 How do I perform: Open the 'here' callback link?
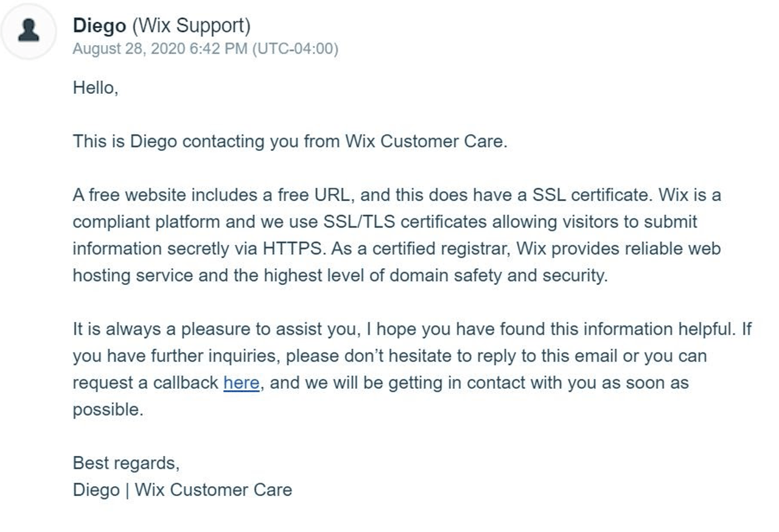coord(241,383)
